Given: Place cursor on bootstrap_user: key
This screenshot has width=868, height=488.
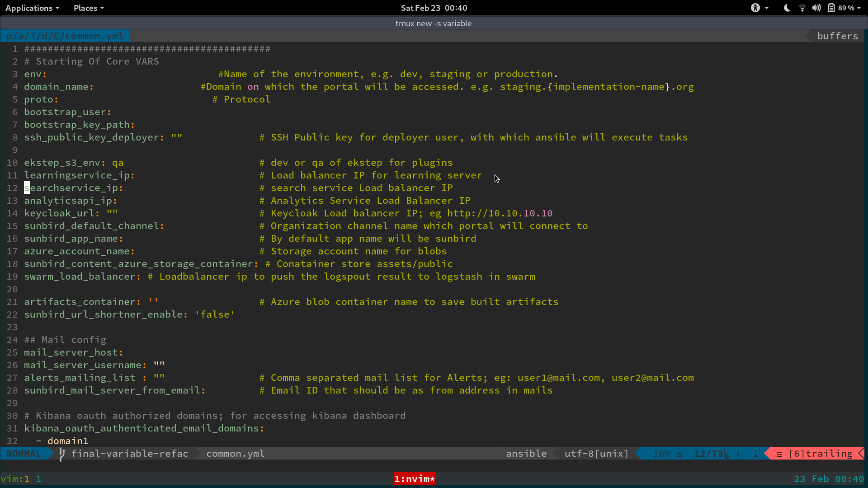Looking at the screenshot, I should [68, 112].
